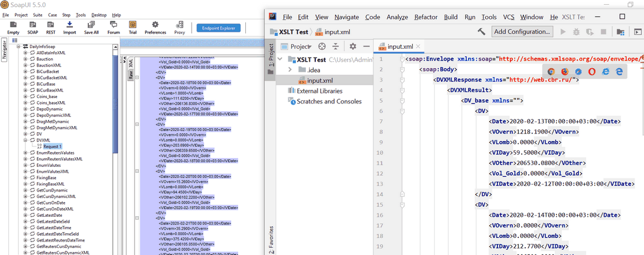This screenshot has height=255, width=644.
Task: Toggle the 1: Project tool window stripe
Action: [x=271, y=59]
